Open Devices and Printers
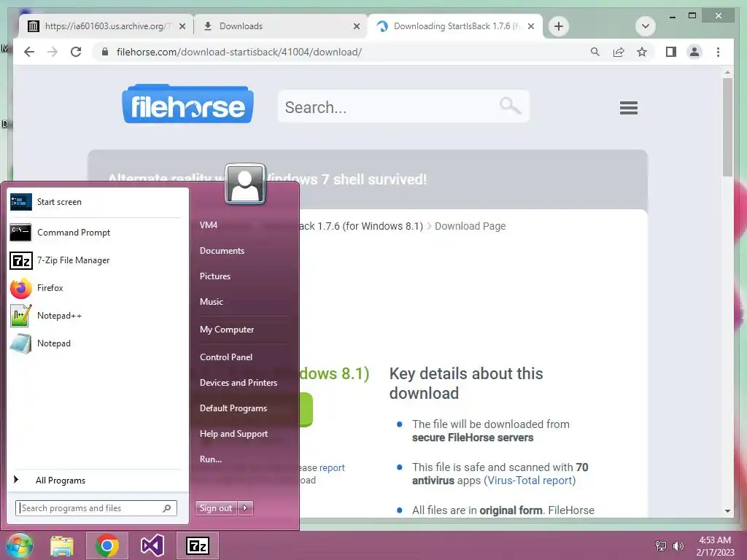747x560 pixels. pyautogui.click(x=239, y=383)
